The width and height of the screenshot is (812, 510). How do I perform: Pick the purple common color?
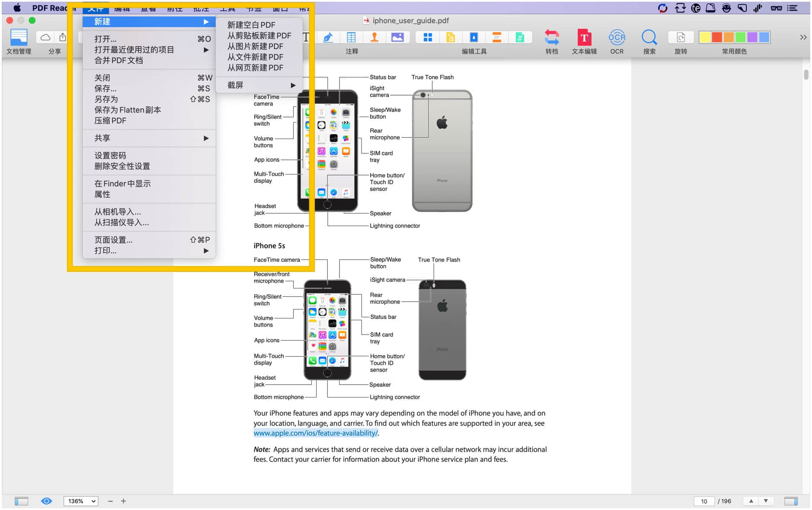pos(752,38)
